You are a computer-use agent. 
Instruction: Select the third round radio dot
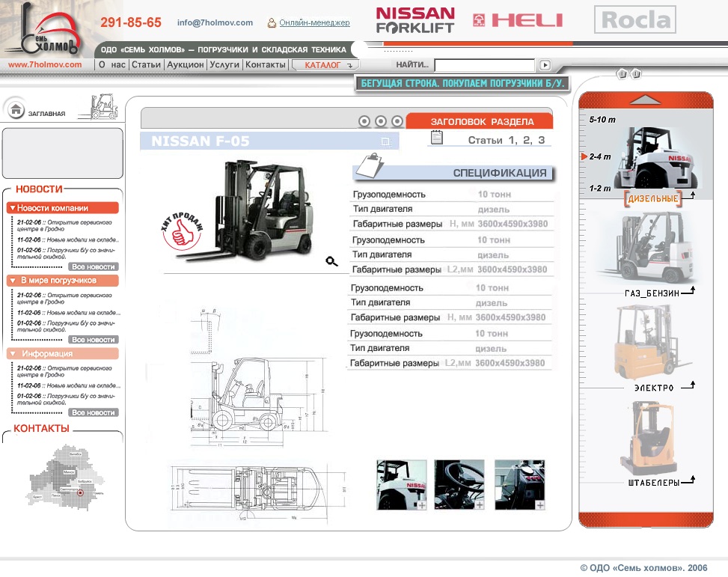coord(397,121)
